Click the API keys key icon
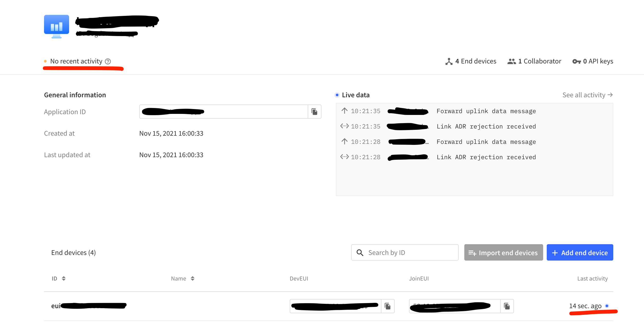The image size is (644, 322). coord(576,61)
